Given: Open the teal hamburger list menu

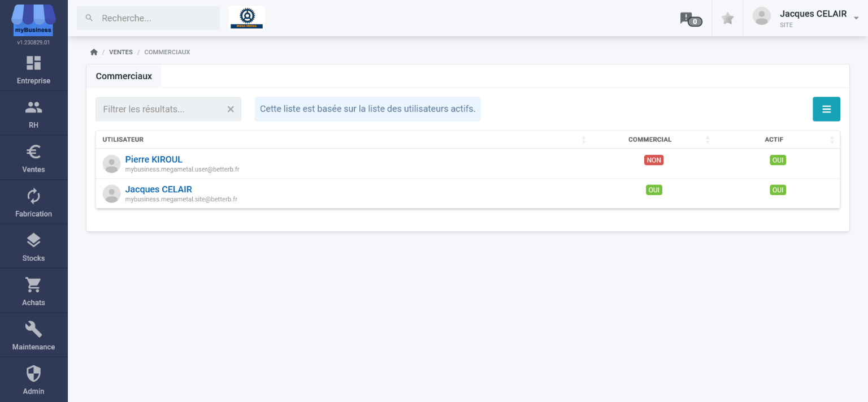Looking at the screenshot, I should point(826,109).
